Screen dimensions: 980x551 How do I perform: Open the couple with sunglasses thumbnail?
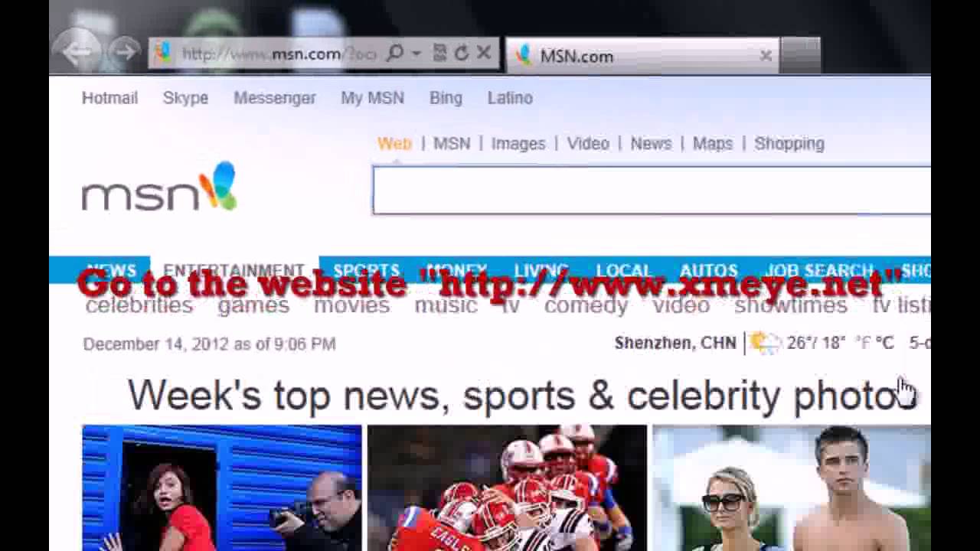pos(792,488)
